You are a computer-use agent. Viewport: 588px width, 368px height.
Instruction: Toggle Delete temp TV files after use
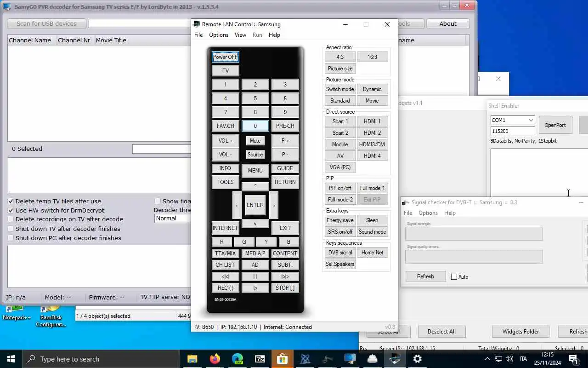(11, 201)
